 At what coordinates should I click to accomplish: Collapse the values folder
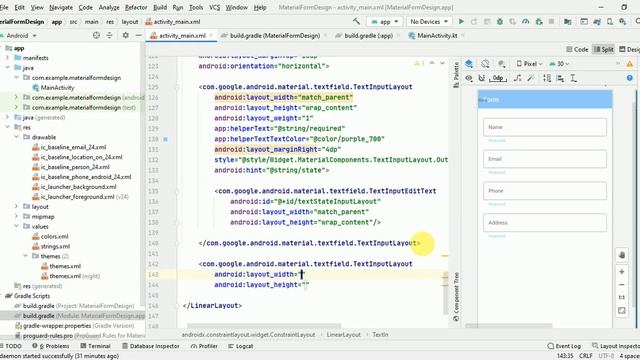point(17,226)
